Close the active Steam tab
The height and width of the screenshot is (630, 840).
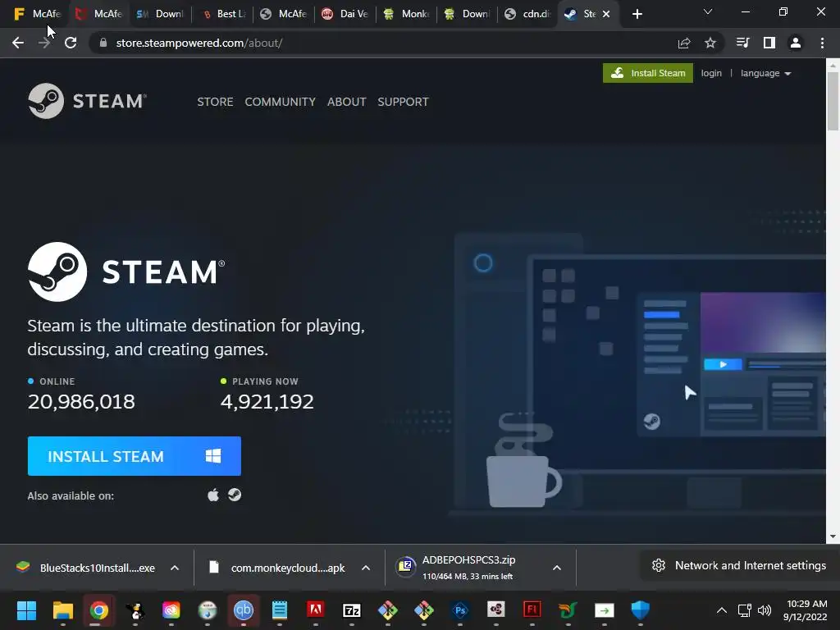(x=606, y=14)
